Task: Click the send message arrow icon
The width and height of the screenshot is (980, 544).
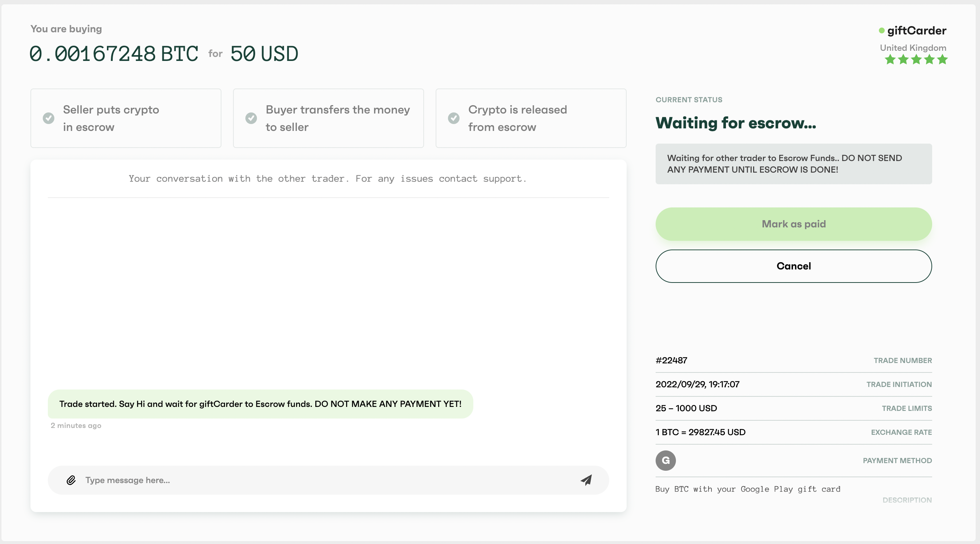Action: pos(586,481)
